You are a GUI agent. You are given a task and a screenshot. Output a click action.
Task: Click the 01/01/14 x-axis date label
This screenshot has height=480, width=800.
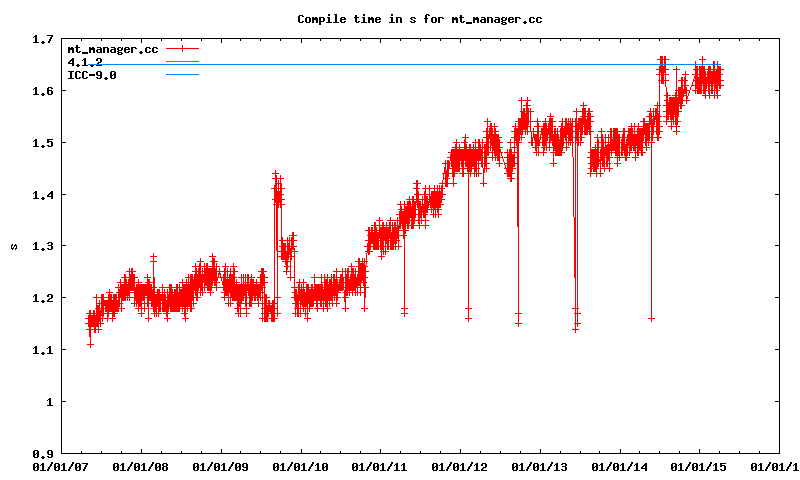[x=619, y=466]
